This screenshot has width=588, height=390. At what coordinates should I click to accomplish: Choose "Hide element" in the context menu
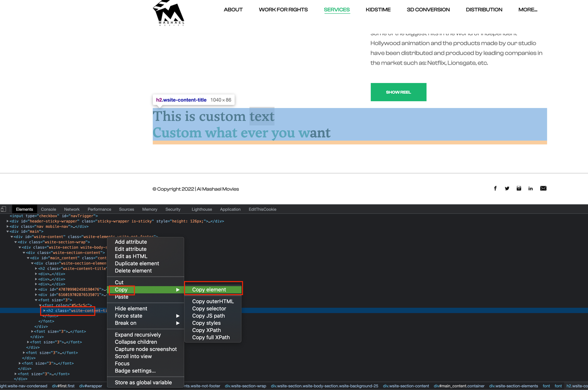tap(130, 308)
